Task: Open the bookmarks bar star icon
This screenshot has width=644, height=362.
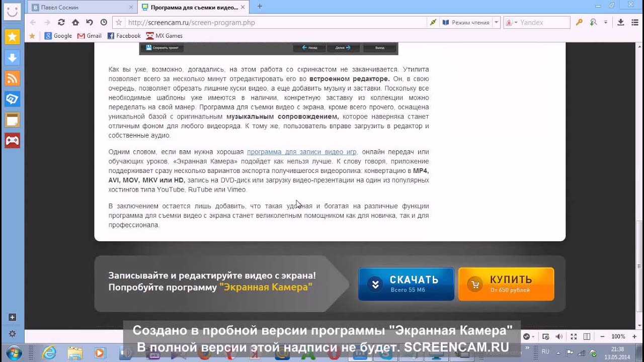Action: point(32,36)
